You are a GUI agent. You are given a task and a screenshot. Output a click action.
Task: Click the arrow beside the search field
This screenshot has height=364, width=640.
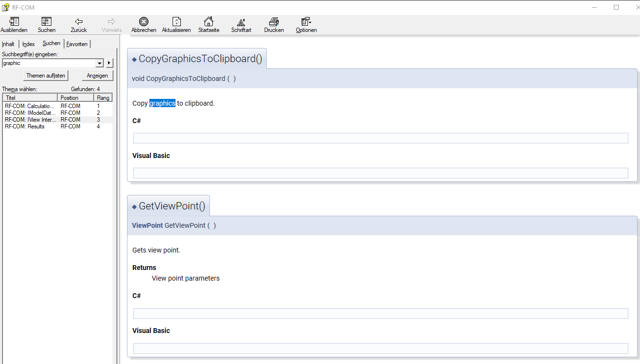tap(109, 63)
